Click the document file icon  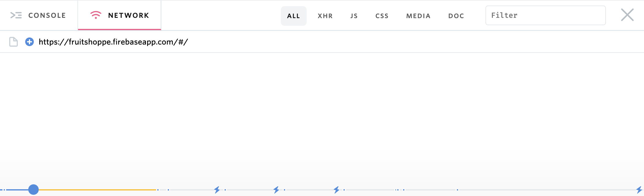14,42
